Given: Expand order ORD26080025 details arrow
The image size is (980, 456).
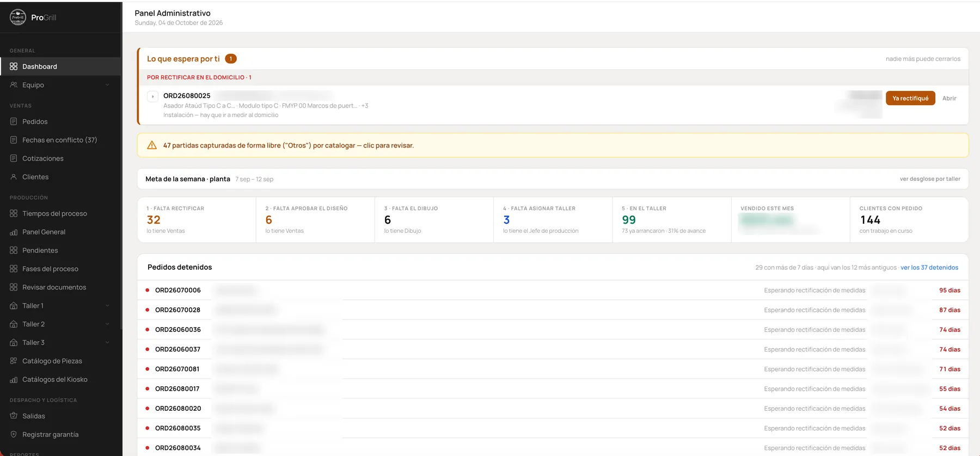Looking at the screenshot, I should tap(152, 96).
